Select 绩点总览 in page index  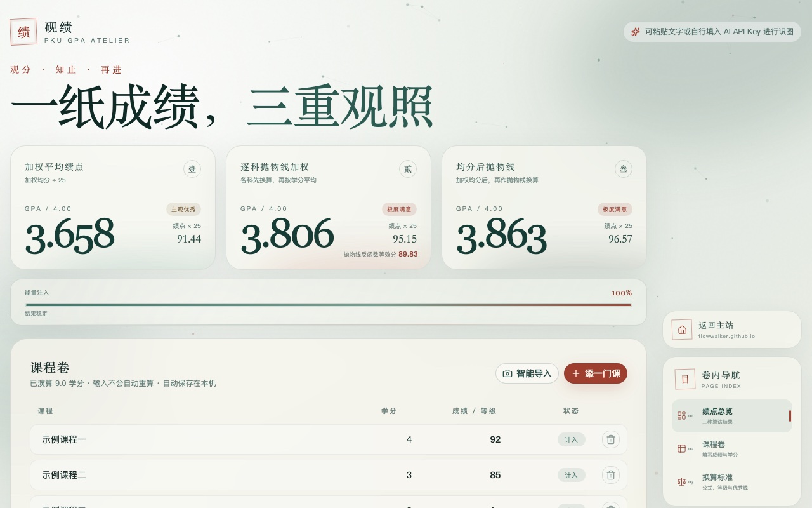click(732, 416)
